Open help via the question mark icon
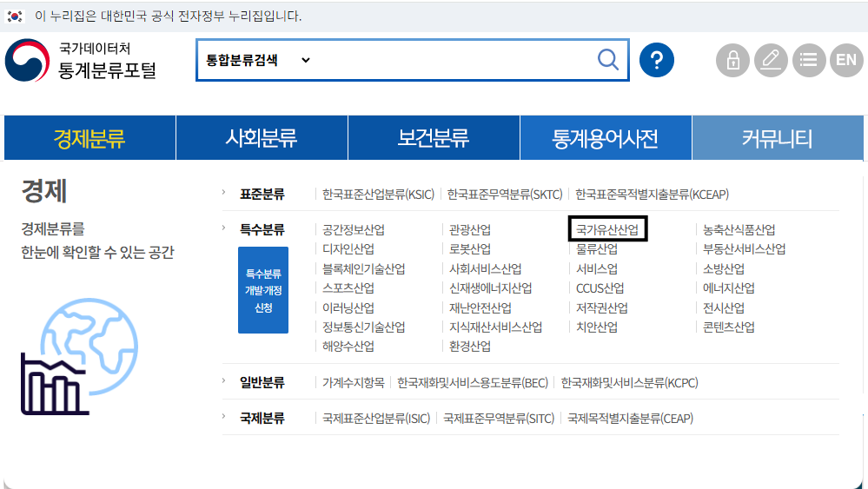Viewport: 868px width, 489px height. [x=657, y=60]
